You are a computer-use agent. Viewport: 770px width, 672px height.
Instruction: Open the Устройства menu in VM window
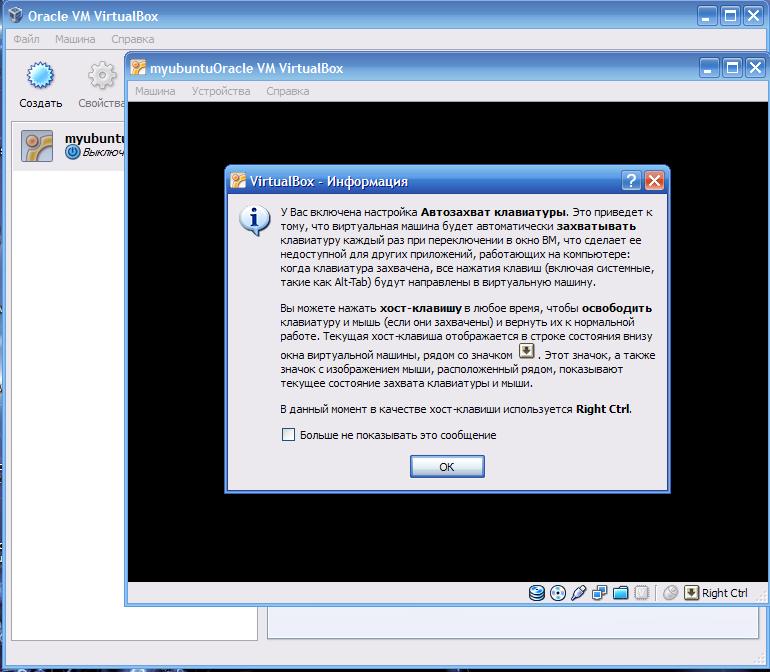pos(221,91)
